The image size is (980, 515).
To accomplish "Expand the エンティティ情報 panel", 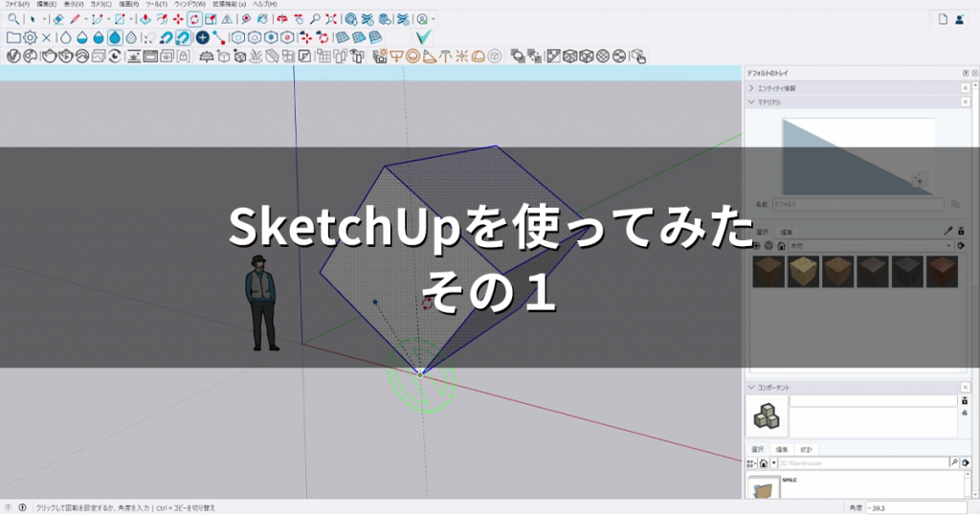I will (751, 88).
